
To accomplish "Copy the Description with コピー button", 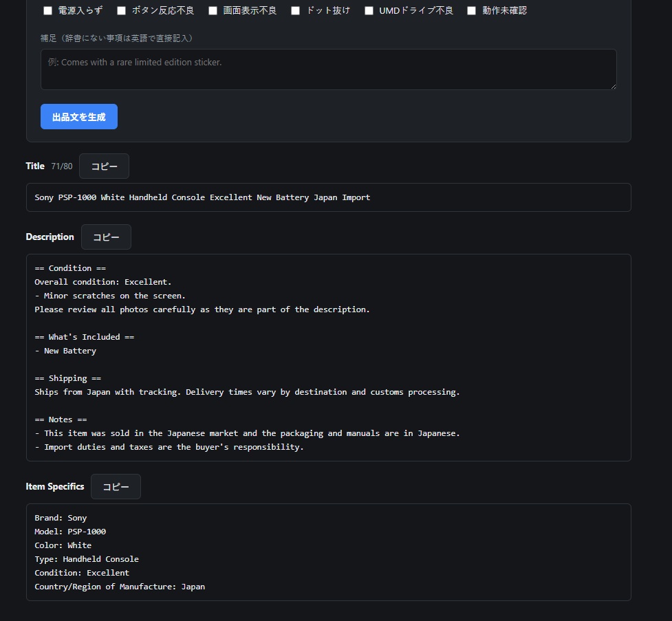I will pyautogui.click(x=107, y=237).
